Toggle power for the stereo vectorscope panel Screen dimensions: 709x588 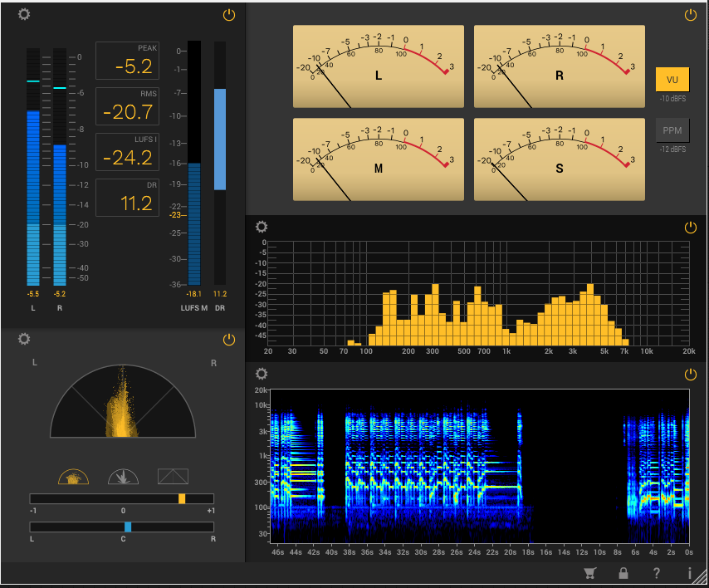click(229, 339)
